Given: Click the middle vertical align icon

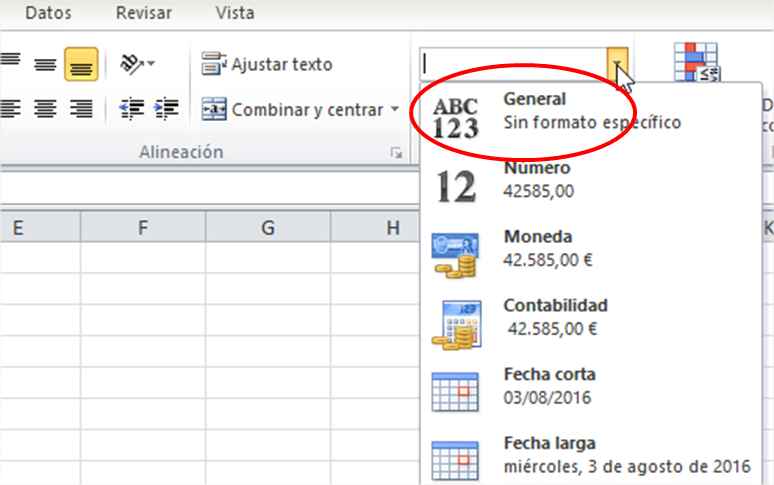Looking at the screenshot, I should click(x=45, y=65).
